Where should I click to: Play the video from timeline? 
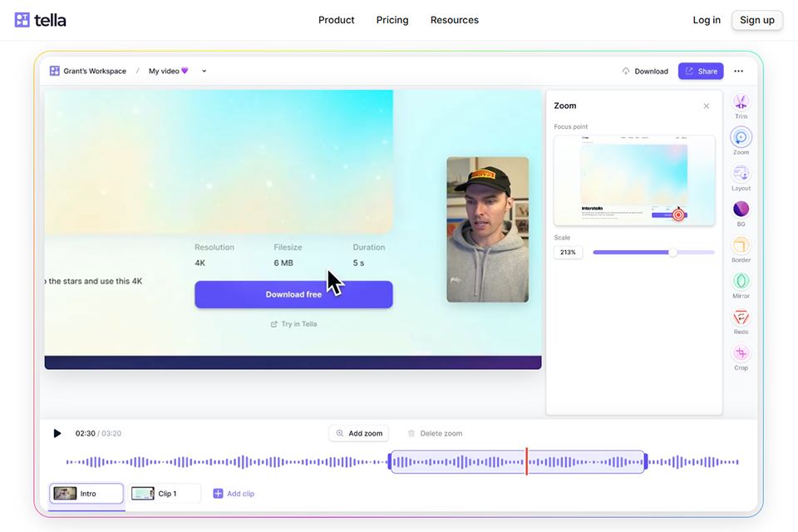pos(57,433)
